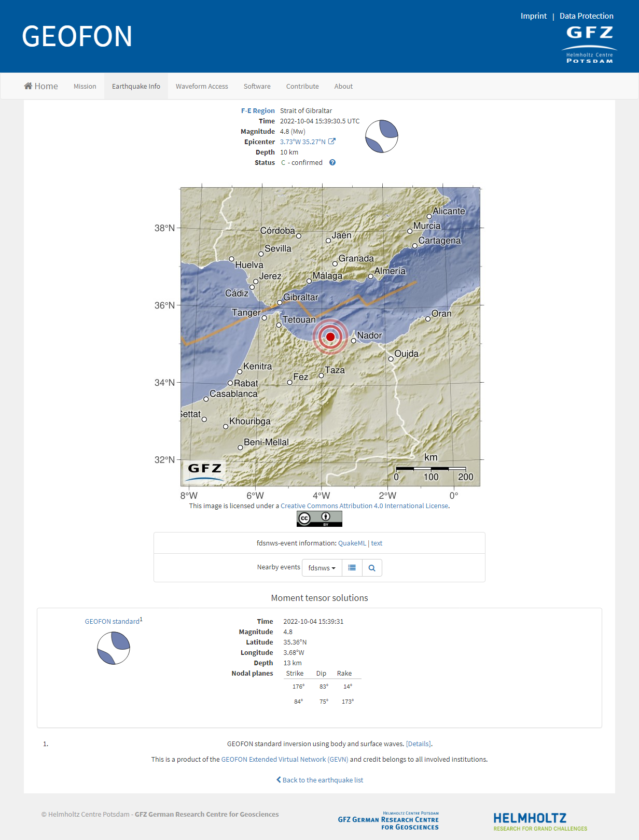Open GEOFON Extended Virtual Network link

(285, 759)
